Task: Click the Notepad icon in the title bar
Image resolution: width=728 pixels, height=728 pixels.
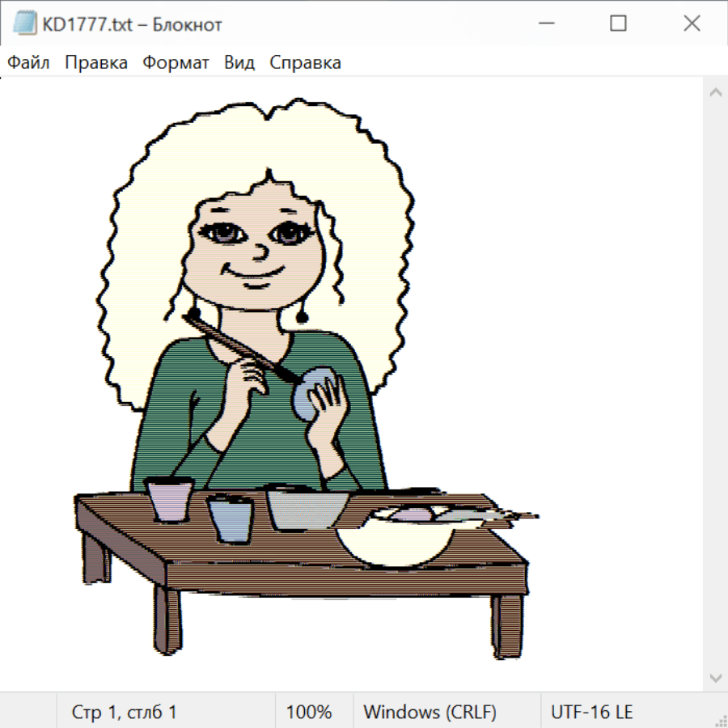Action: click(x=25, y=24)
